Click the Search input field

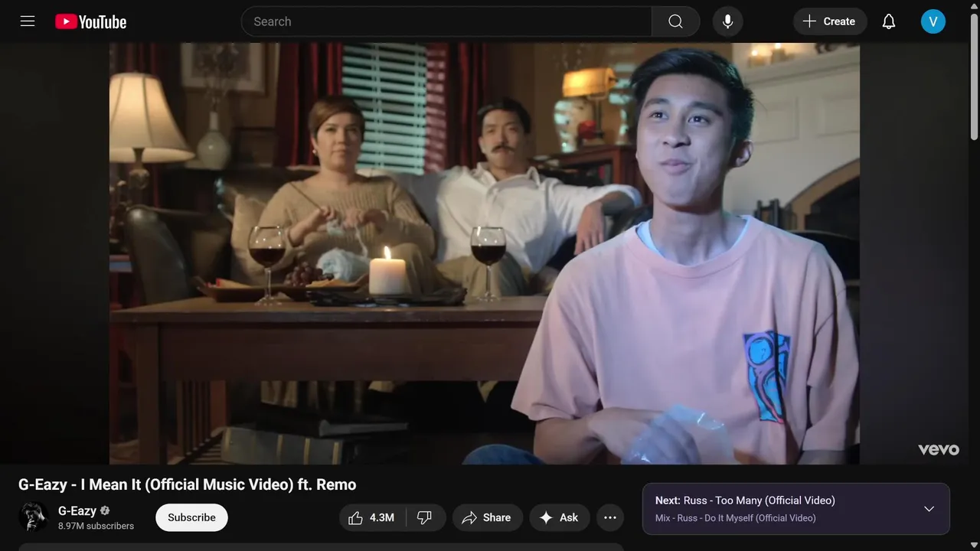[x=446, y=21]
